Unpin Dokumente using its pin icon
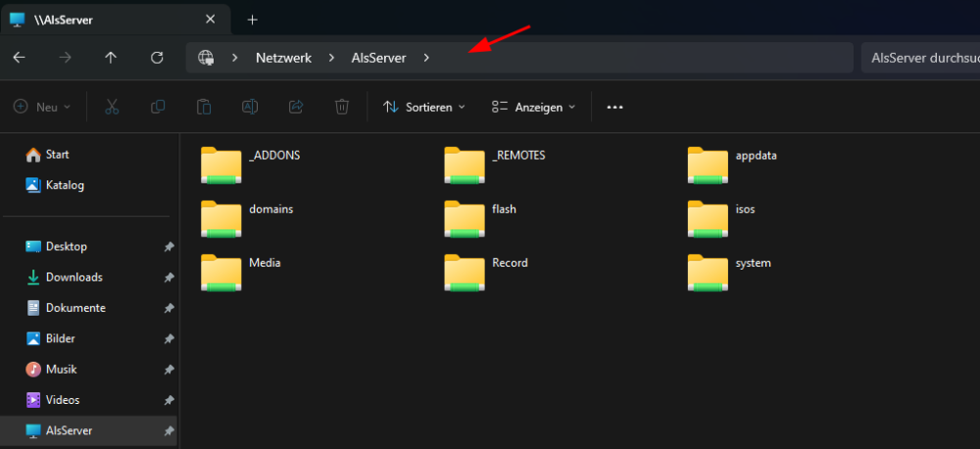The image size is (980, 449). (169, 308)
